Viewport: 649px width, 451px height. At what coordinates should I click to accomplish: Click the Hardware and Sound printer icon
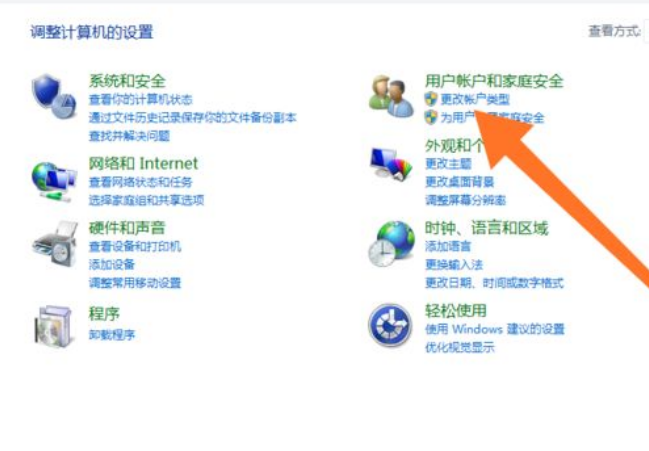[x=55, y=244]
